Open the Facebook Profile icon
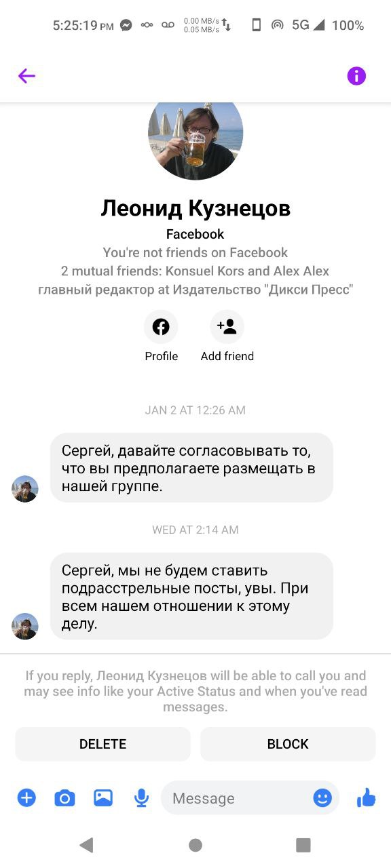Image resolution: width=391 pixels, height=868 pixels. pos(161,328)
